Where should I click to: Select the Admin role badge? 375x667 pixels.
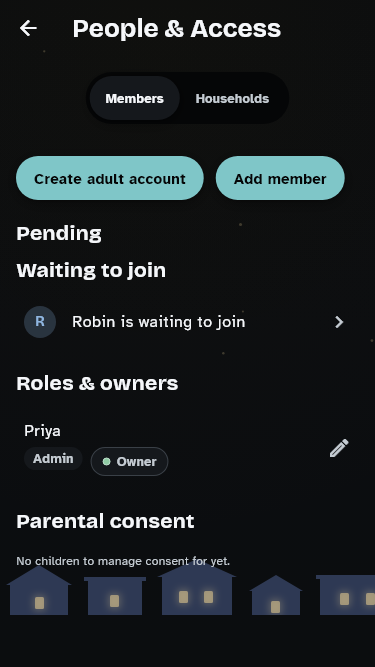[53, 459]
